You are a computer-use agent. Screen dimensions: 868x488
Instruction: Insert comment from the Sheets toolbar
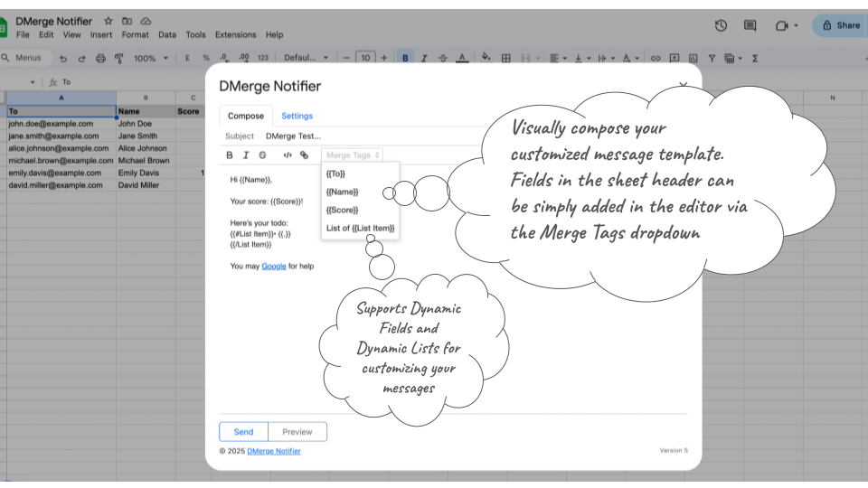coord(675,58)
